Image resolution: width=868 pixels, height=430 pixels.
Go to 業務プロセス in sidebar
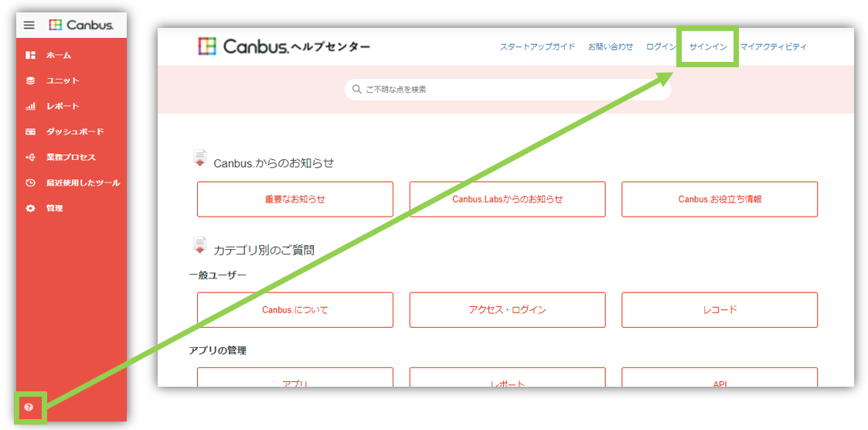71,157
